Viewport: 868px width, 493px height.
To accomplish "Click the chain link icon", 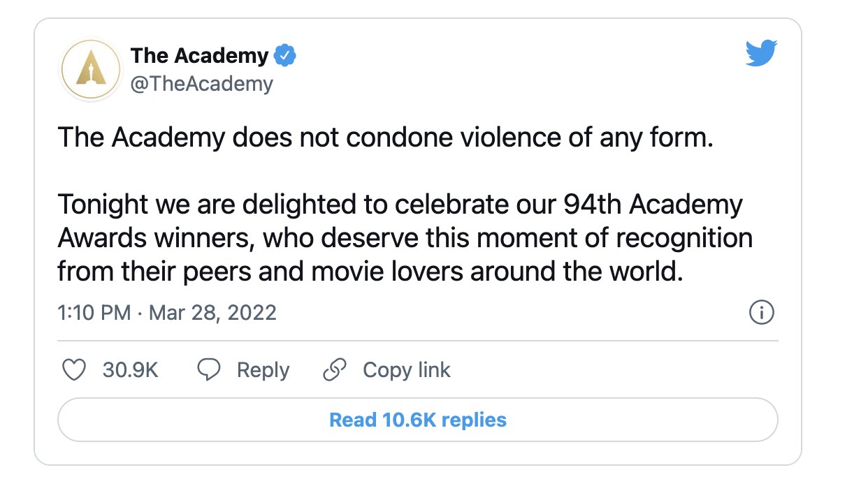I will [x=335, y=370].
